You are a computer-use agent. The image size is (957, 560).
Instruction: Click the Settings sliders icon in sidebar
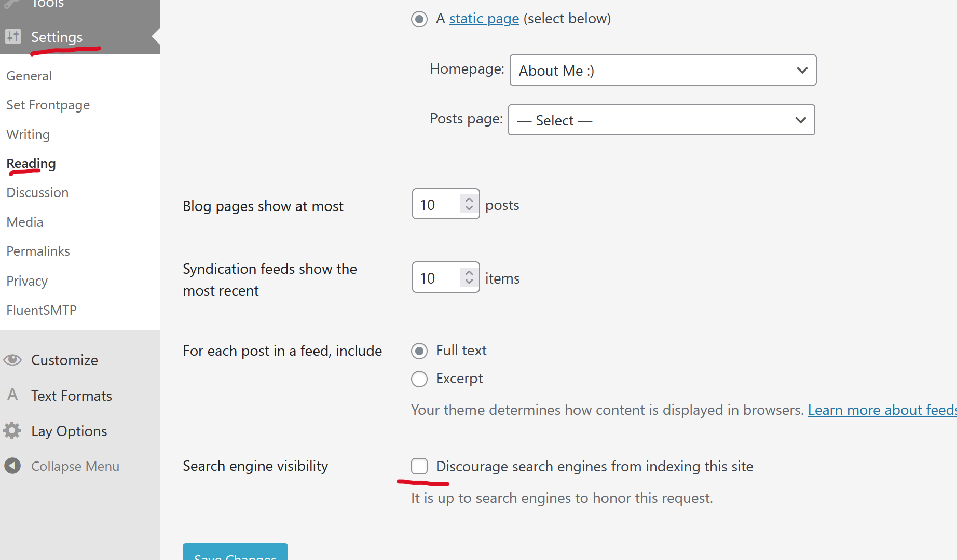pos(12,37)
